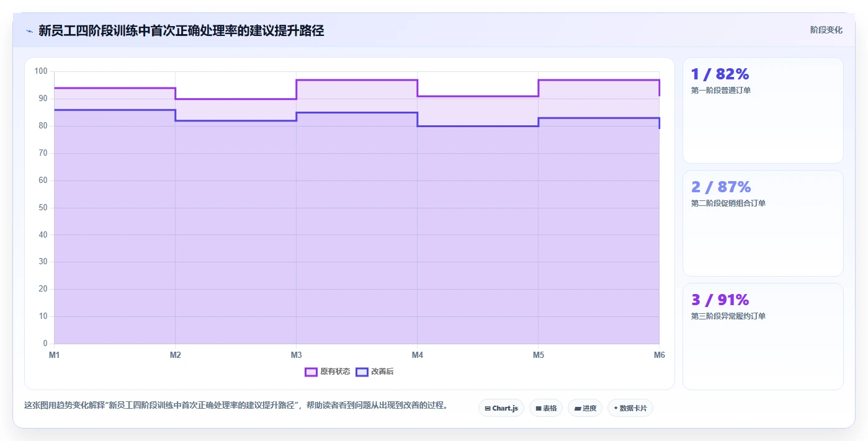Viewport: 868px width, 441px height.
Task: Click the 表格 tag chip
Action: 546,408
